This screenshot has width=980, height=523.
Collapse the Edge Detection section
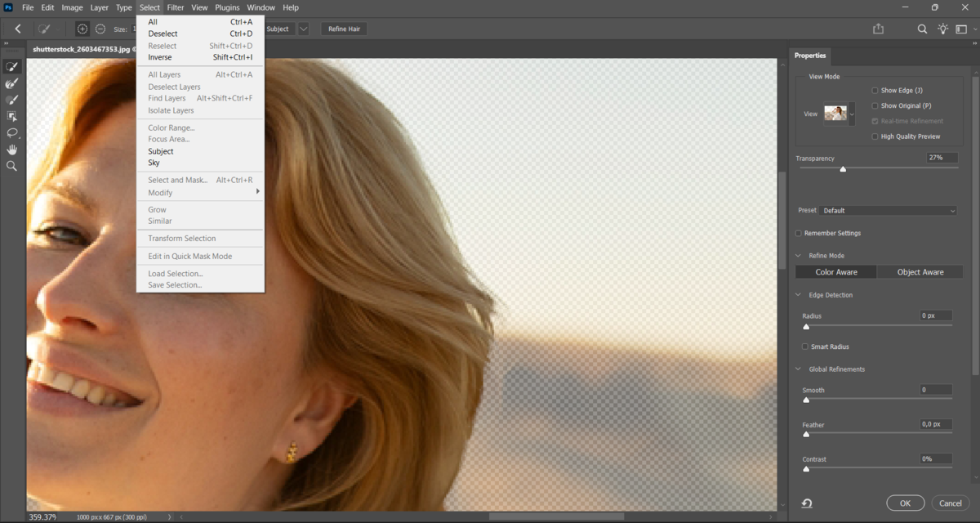click(x=799, y=295)
